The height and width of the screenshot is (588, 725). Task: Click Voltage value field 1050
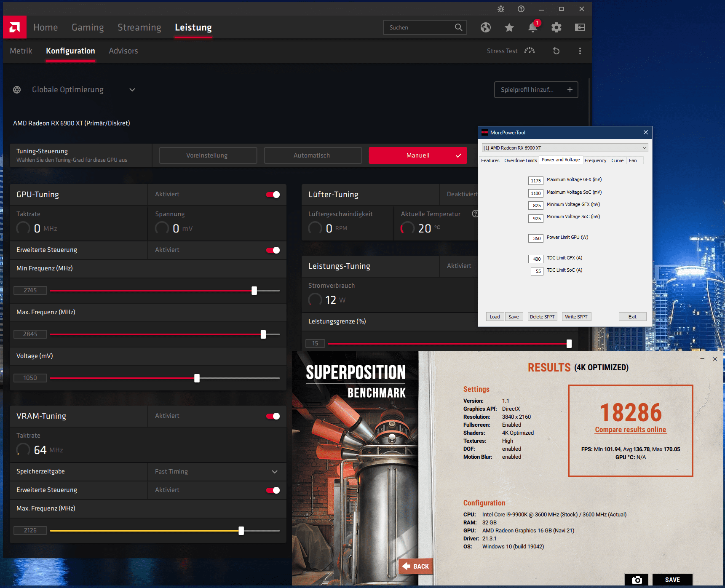click(30, 378)
